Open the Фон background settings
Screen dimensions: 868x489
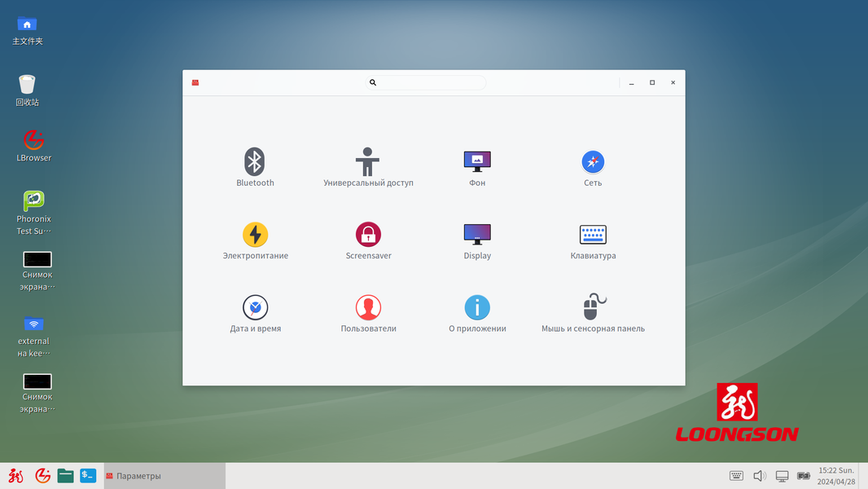(477, 167)
